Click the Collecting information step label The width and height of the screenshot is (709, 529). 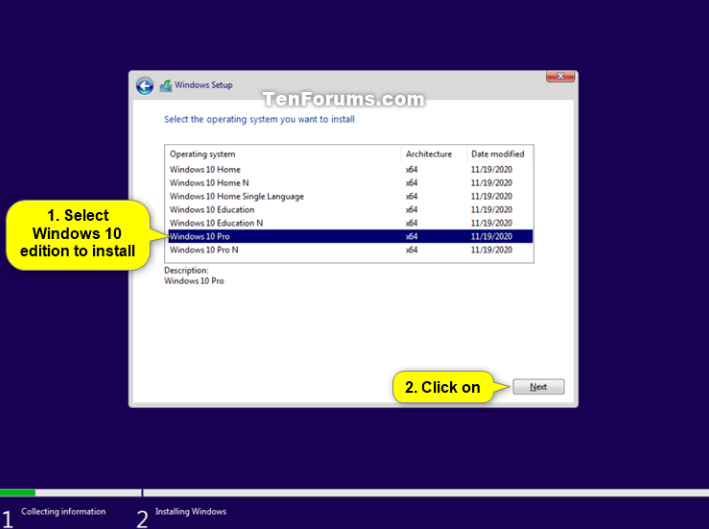pyautogui.click(x=63, y=512)
